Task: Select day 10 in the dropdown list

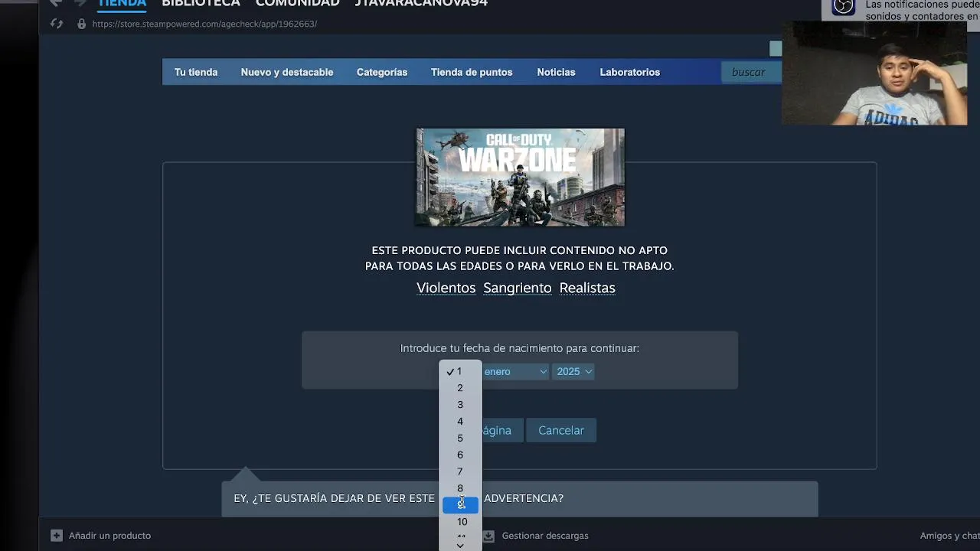Action: [460, 522]
